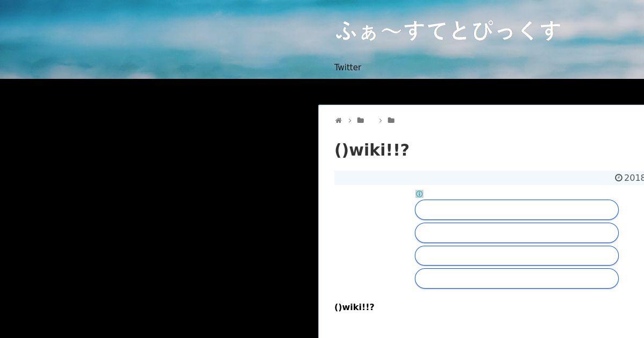Click the third blank ad button

coord(517,255)
